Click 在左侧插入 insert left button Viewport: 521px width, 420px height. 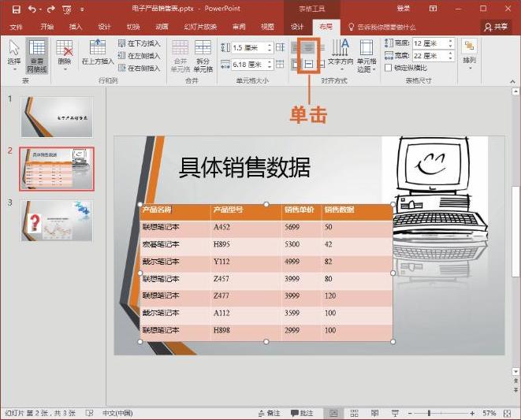coord(140,55)
